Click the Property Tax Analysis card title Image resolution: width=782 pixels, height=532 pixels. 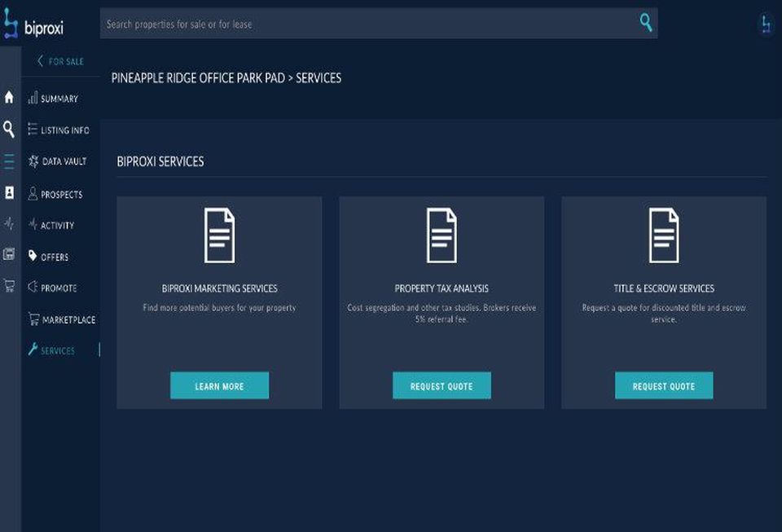[x=442, y=288]
